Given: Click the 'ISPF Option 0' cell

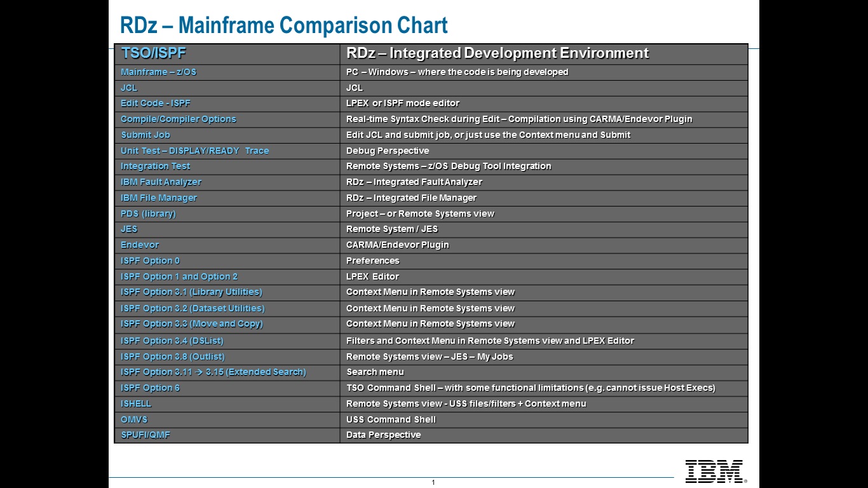Looking at the screenshot, I should coord(227,261).
